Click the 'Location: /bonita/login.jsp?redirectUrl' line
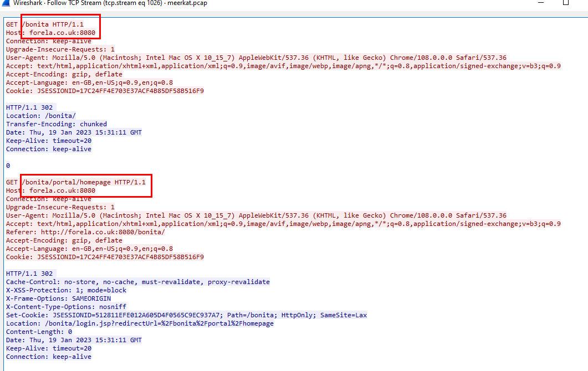This screenshot has width=588, height=371. tap(140, 323)
